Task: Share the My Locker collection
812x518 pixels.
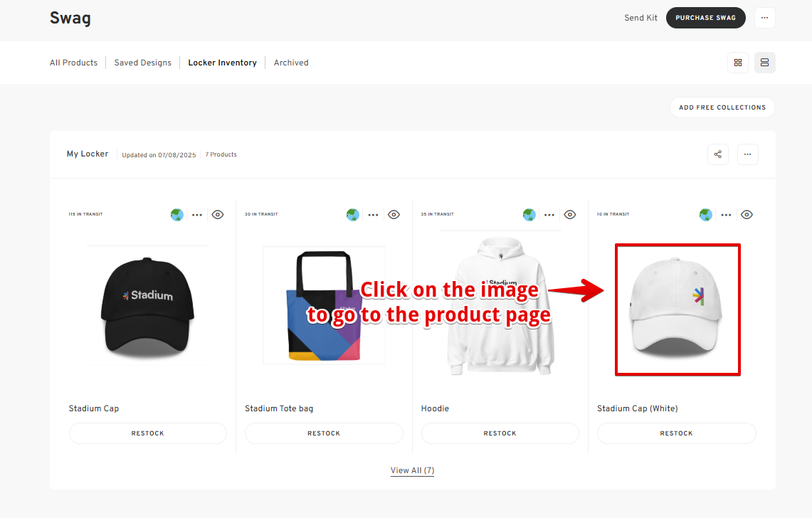Action: coord(718,154)
